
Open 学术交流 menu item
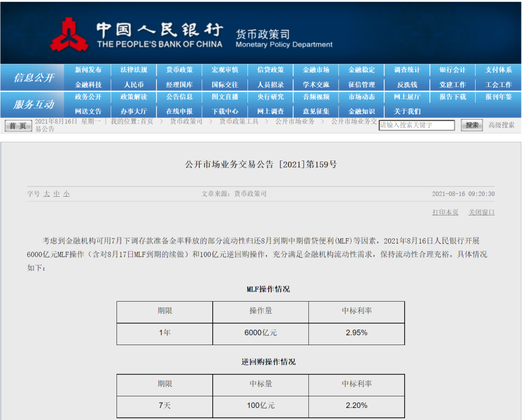coord(316,85)
